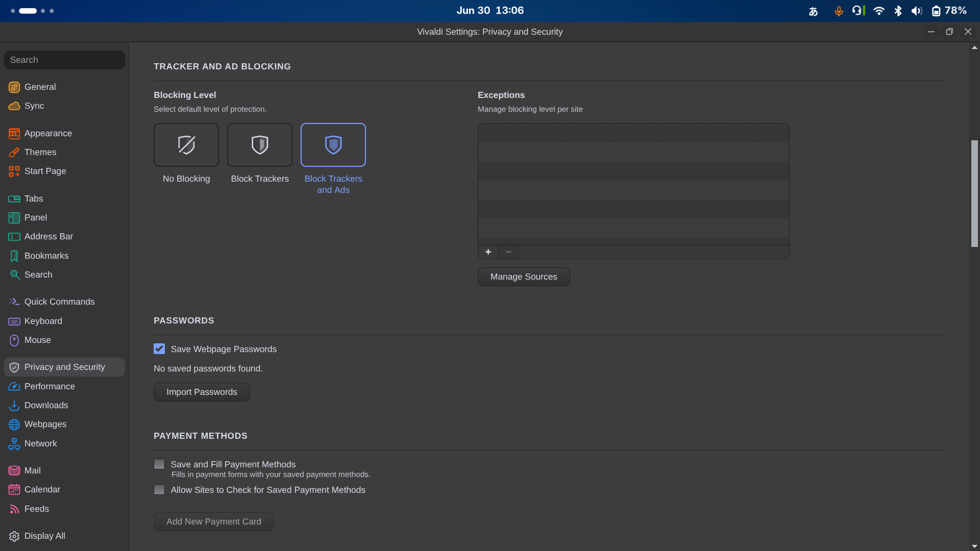Click the scroll down arrow
This screenshot has height=551, width=980.
click(x=974, y=546)
